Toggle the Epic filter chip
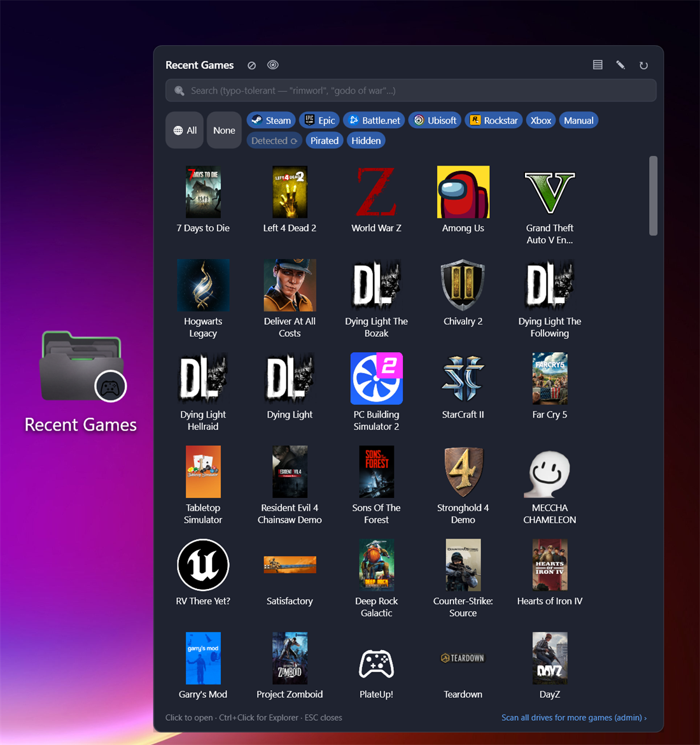700x745 pixels. 319,120
